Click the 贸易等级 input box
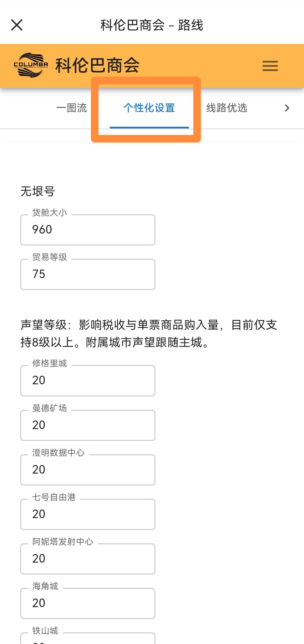 tap(88, 274)
